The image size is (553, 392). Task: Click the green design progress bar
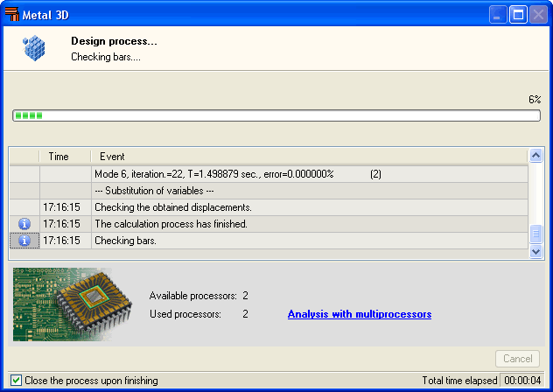(276, 115)
